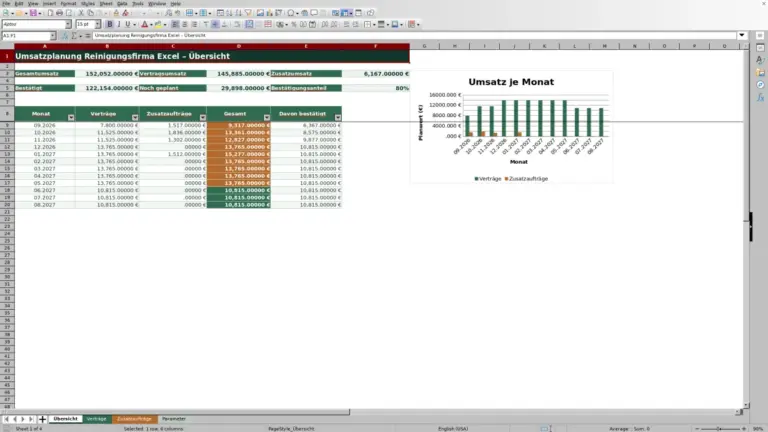Image resolution: width=768 pixels, height=432 pixels.
Task: Click the Cut scissors icon
Action: (x=81, y=13)
